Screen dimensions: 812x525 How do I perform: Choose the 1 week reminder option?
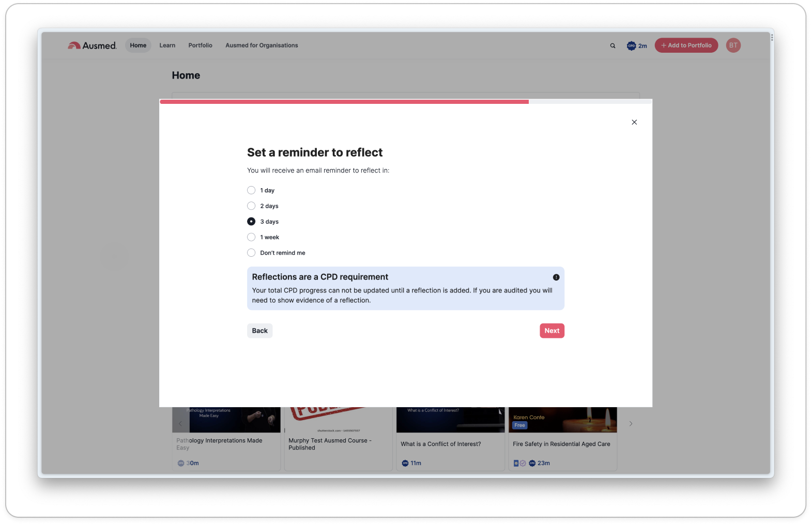point(251,237)
